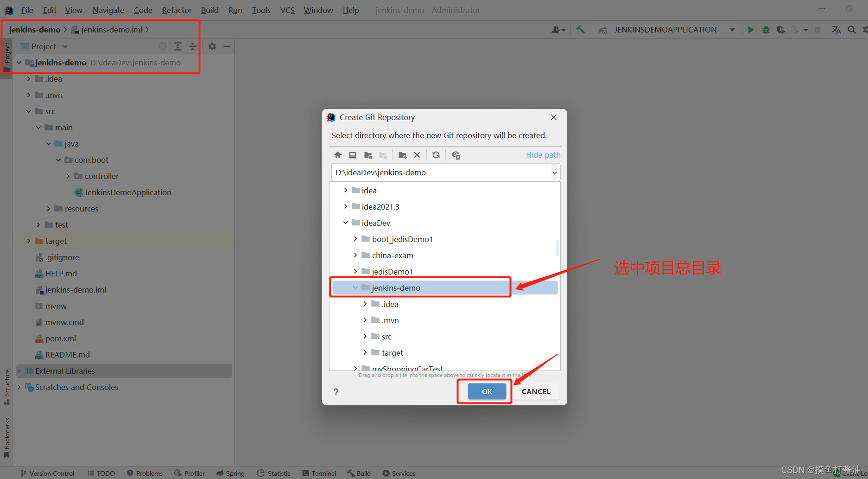Expand the resources folder in Project tree
This screenshot has width=868, height=479.
click(x=48, y=209)
